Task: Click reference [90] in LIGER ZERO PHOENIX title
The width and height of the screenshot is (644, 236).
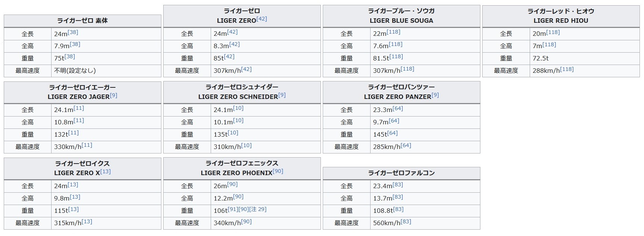Action: [x=278, y=171]
